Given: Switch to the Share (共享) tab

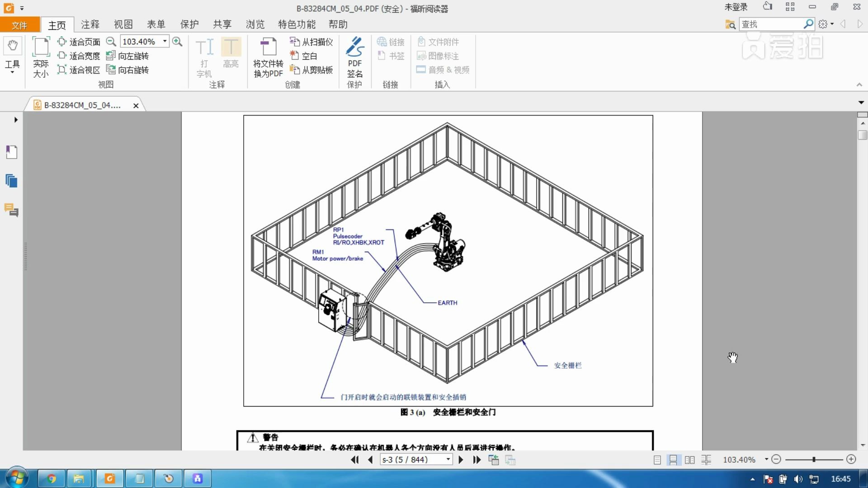Looking at the screenshot, I should click(222, 24).
